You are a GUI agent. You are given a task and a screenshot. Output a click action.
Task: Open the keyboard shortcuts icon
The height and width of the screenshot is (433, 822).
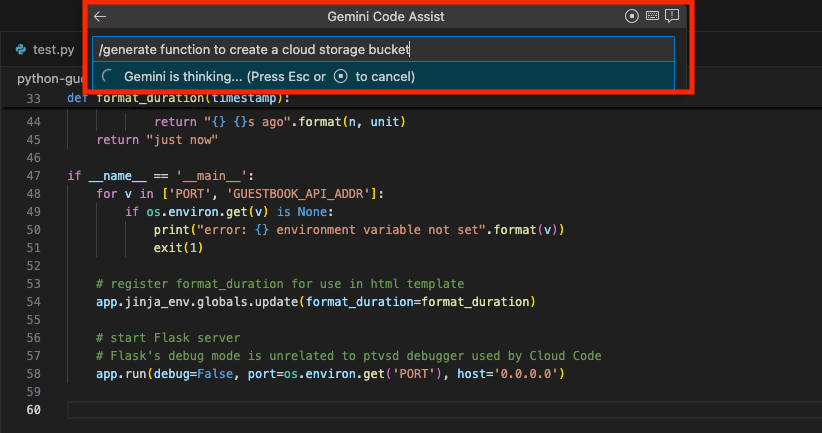(653, 16)
